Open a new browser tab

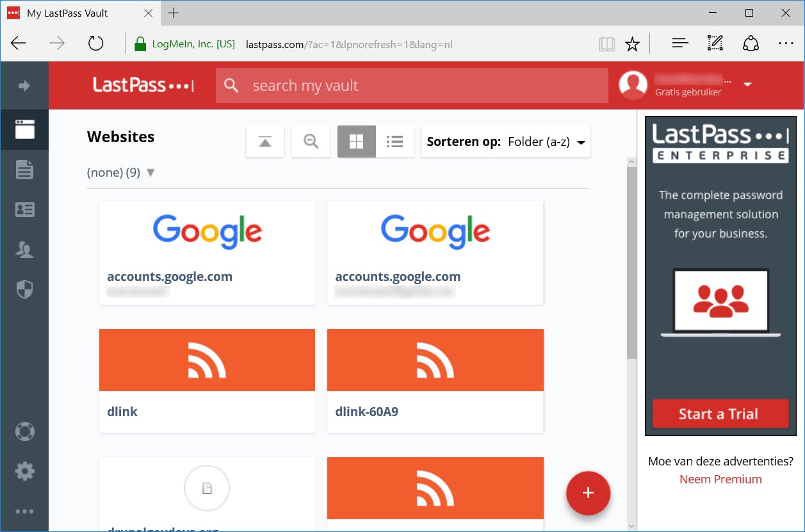(x=174, y=13)
